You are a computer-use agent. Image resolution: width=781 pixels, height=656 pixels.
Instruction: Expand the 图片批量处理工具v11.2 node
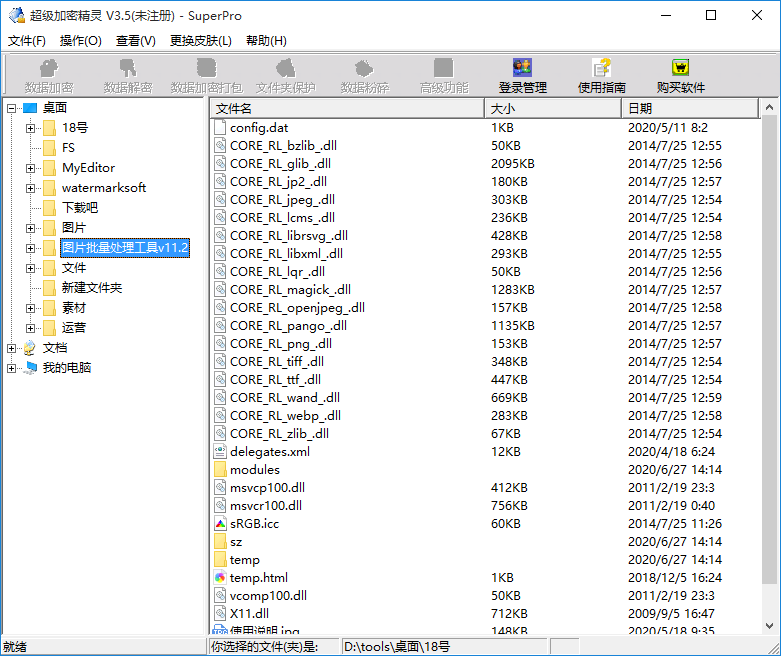(x=30, y=248)
